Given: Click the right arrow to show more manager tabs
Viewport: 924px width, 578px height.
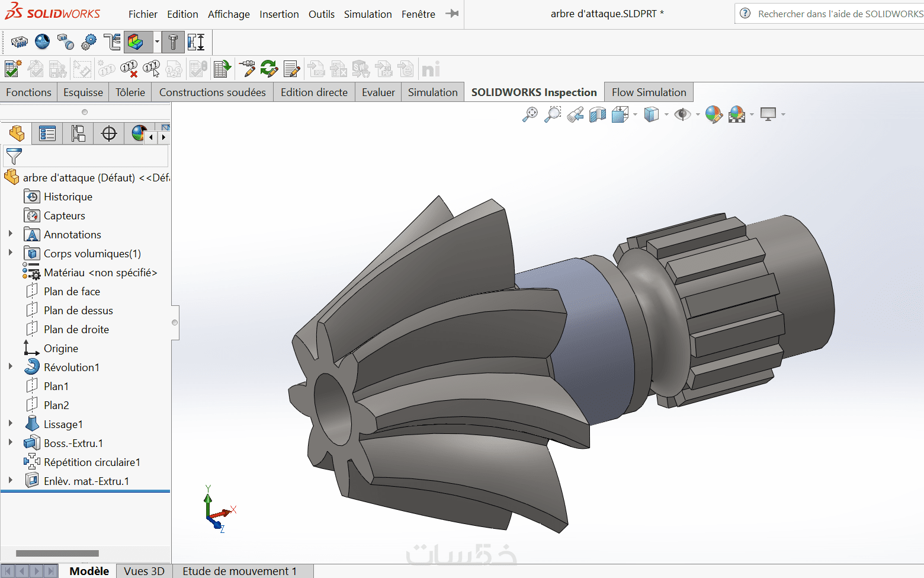Looking at the screenshot, I should pyautogui.click(x=163, y=137).
